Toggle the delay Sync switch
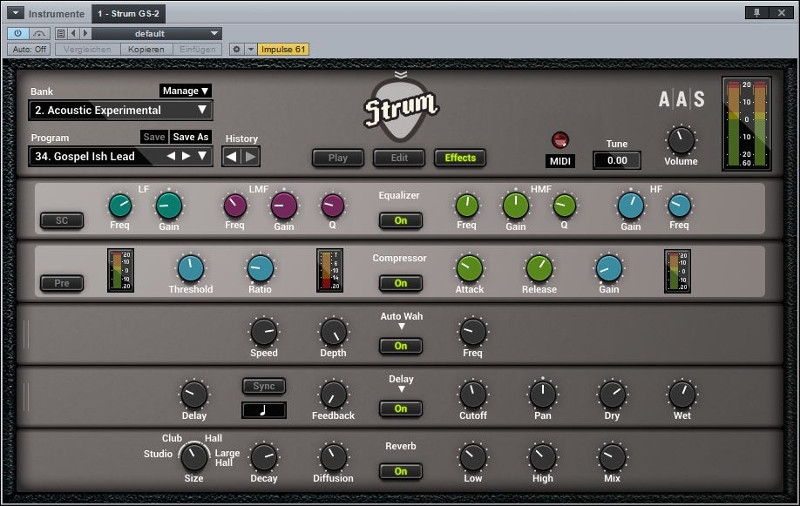 click(264, 386)
